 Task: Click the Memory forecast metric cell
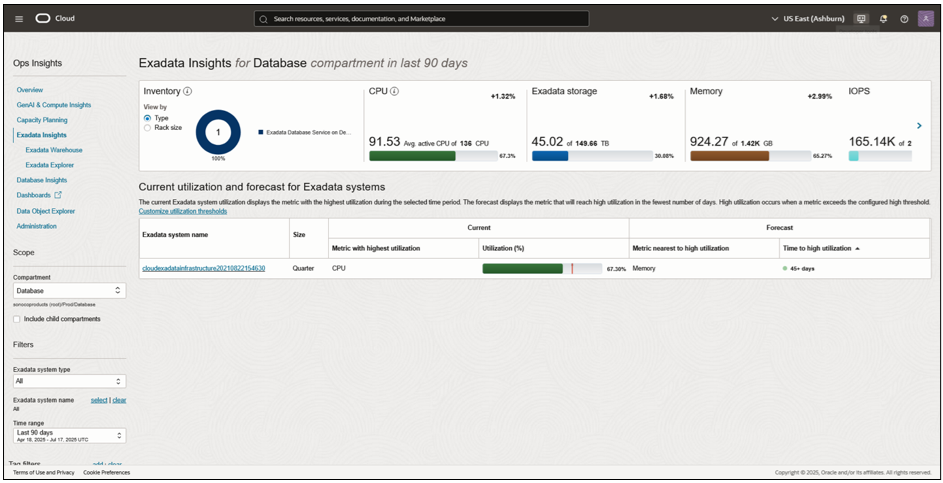pyautogui.click(x=644, y=268)
